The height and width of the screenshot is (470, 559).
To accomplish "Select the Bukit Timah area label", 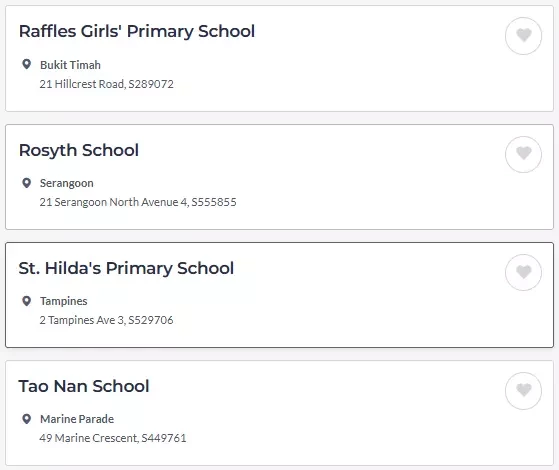I will (x=70, y=65).
